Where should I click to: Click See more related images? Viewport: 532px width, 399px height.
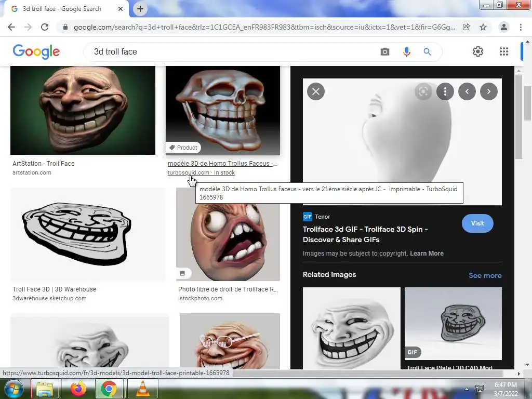pos(485,275)
